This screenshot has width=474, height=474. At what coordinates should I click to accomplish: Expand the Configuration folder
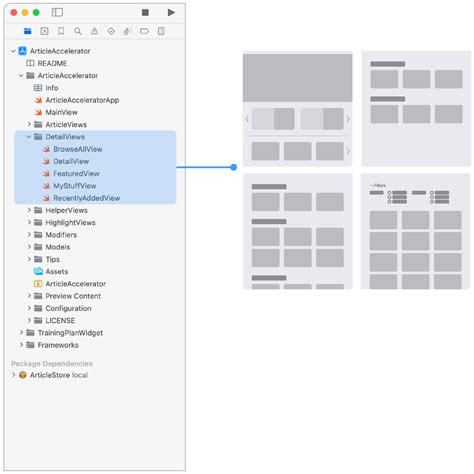coord(29,308)
